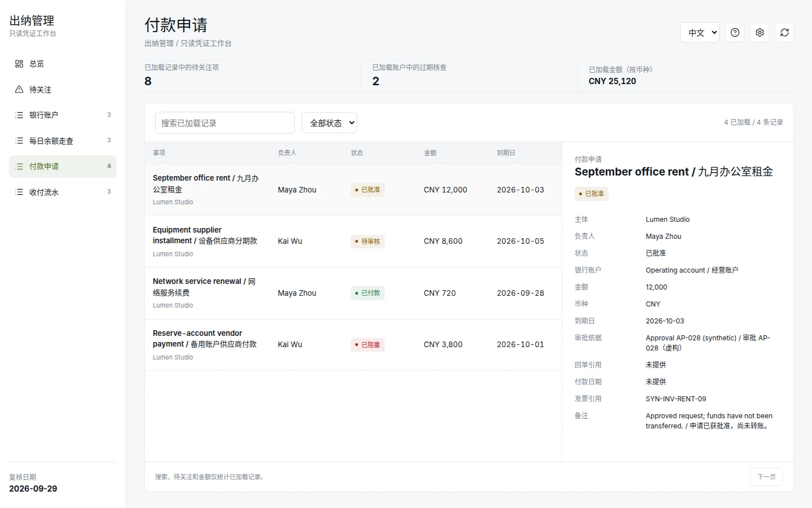812x508 pixels.
Task: Click the 到期日 column header
Action: coord(506,153)
